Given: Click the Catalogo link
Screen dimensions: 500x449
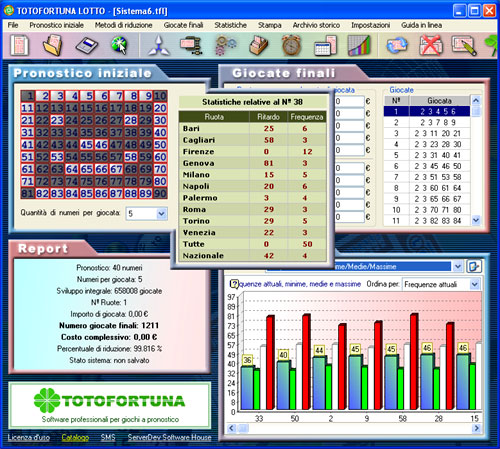Looking at the screenshot, I should 75,437.
